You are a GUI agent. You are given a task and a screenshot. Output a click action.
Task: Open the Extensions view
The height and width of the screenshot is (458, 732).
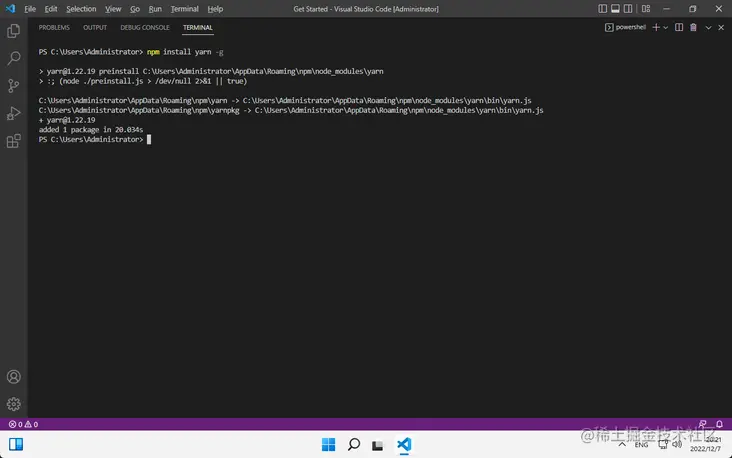(x=14, y=141)
